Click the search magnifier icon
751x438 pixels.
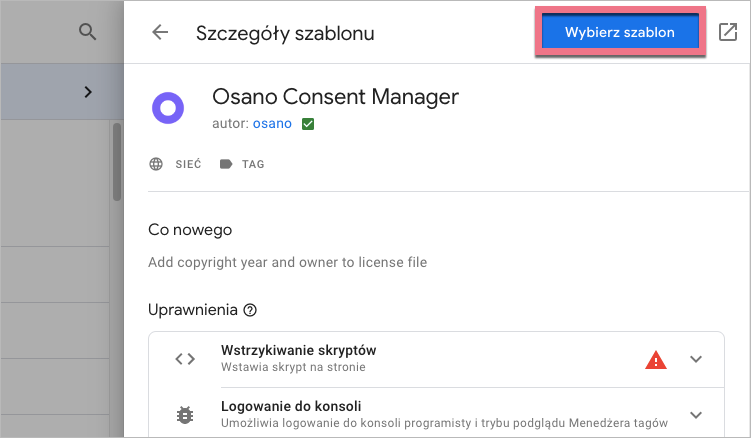88,32
